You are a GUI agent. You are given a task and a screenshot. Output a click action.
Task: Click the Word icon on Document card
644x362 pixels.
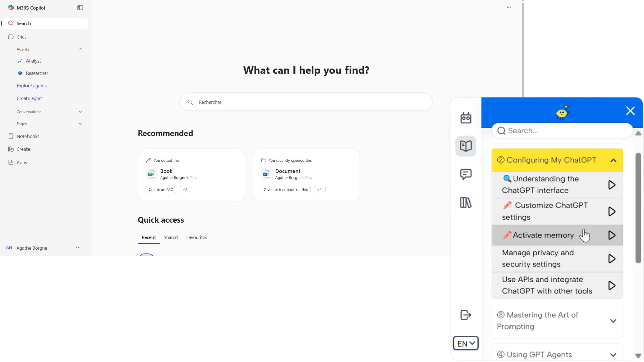click(267, 174)
